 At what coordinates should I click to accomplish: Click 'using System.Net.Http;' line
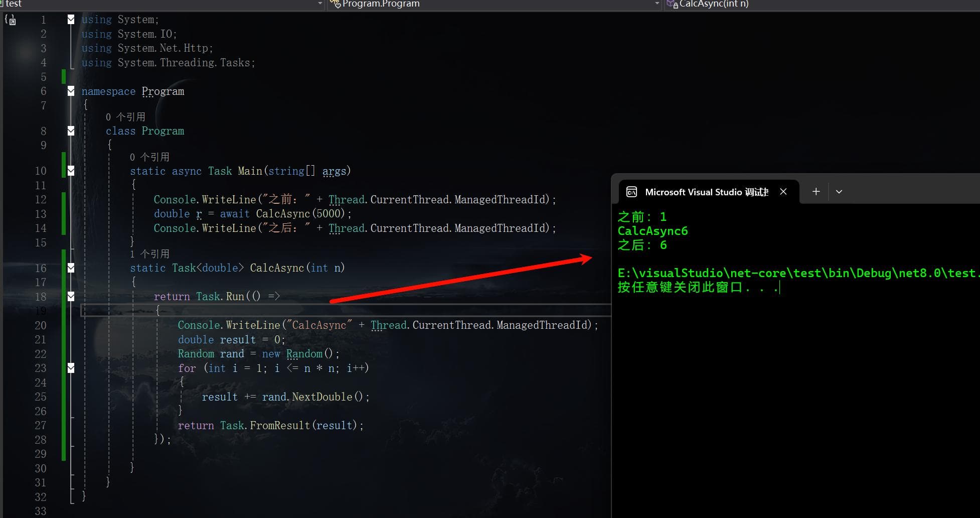point(147,48)
